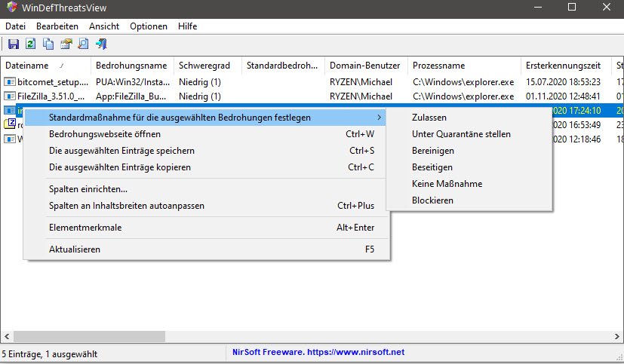Click RYZEN\Michael in the bitcomet row
Screen dimensions: 624x364
pyautogui.click(x=361, y=82)
